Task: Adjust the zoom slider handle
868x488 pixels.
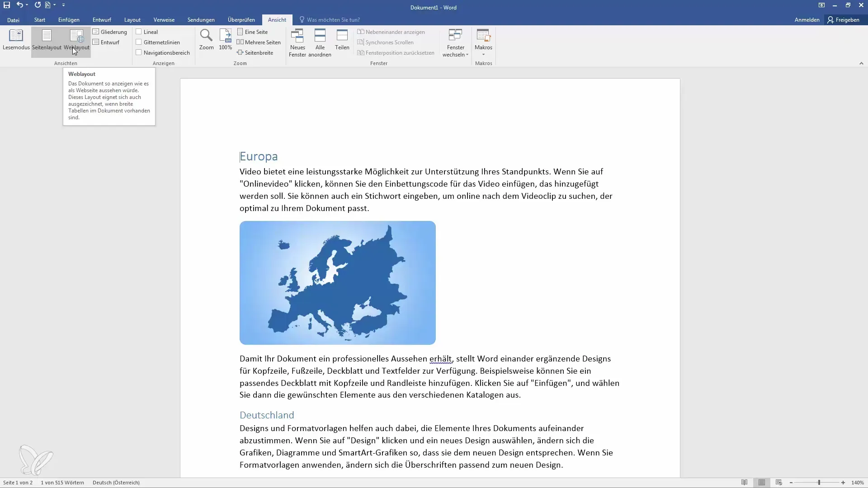Action: (819, 483)
